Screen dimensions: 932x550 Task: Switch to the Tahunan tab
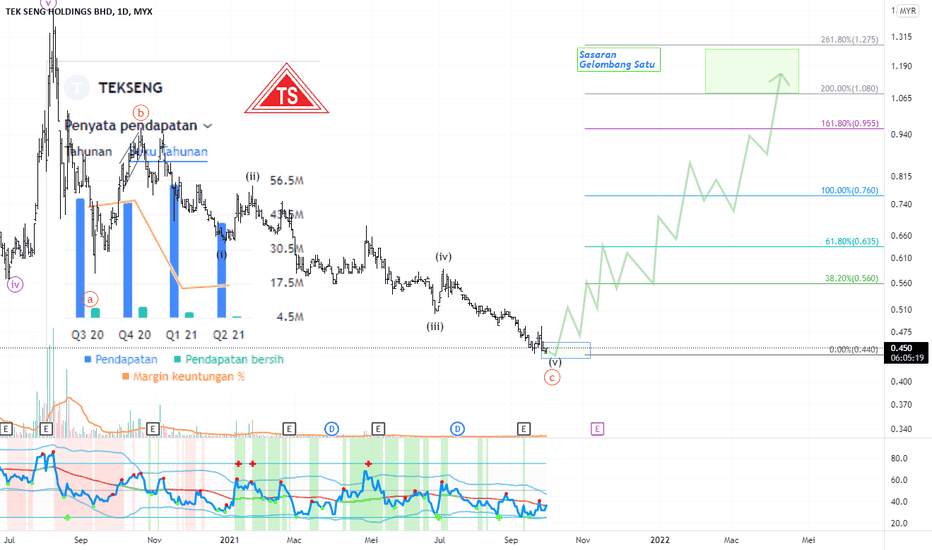coord(88,152)
